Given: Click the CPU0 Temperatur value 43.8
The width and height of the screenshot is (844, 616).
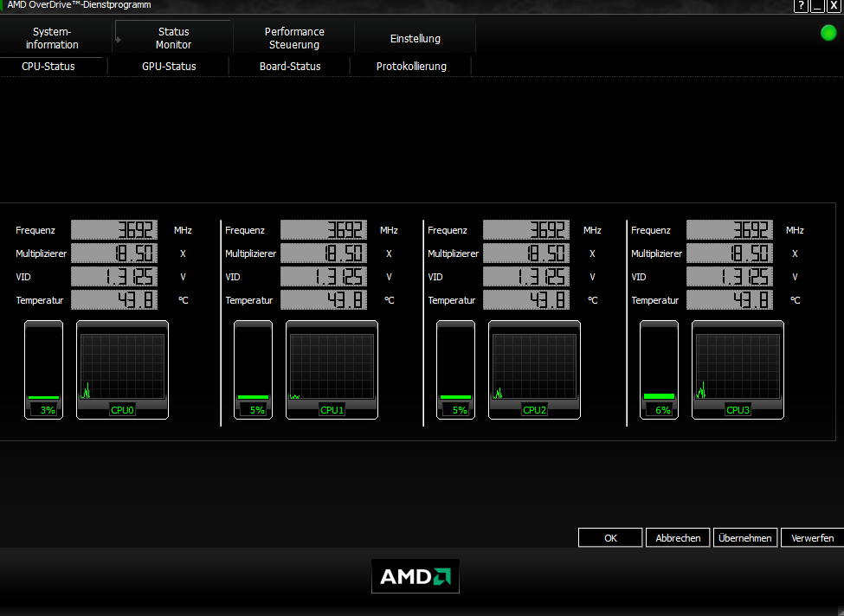Looking at the screenshot, I should coord(114,299).
